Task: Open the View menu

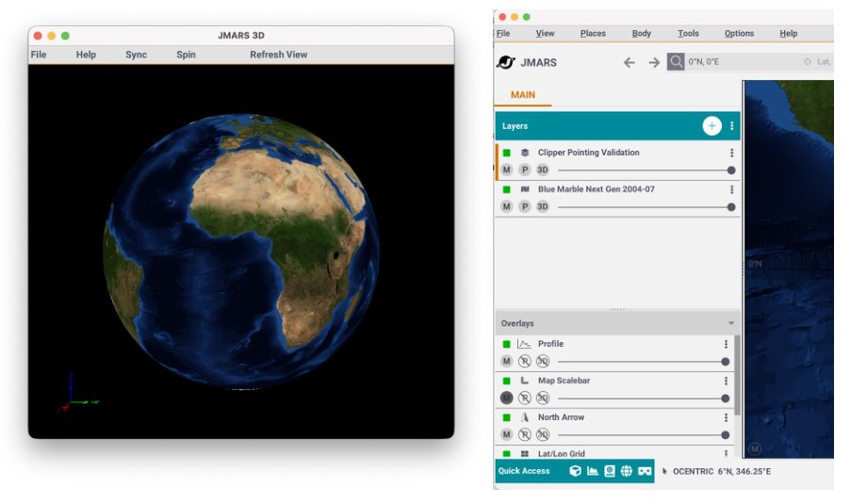Action: coord(545,33)
